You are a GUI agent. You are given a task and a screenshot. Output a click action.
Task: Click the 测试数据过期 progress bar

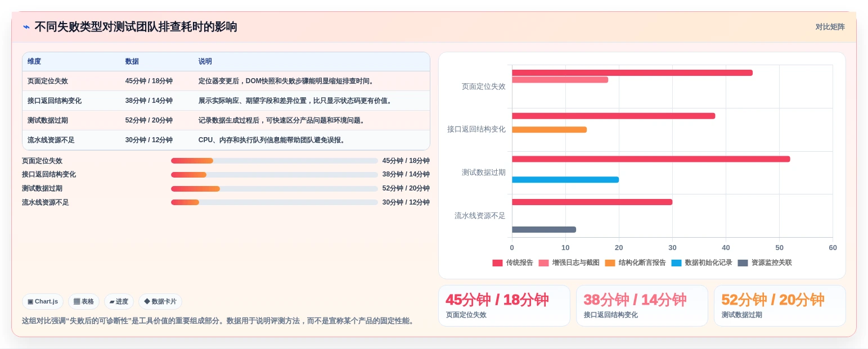pos(275,189)
